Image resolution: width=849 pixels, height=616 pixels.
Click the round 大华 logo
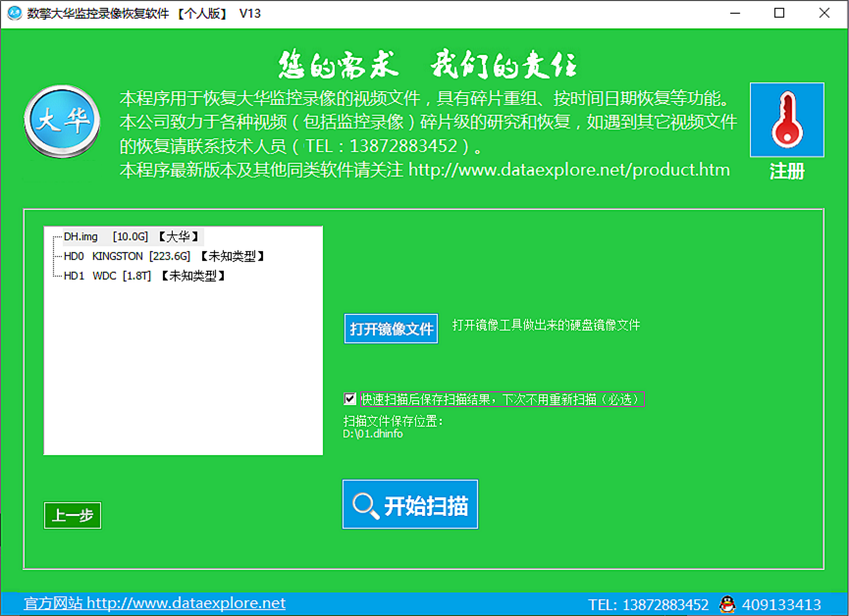click(62, 122)
